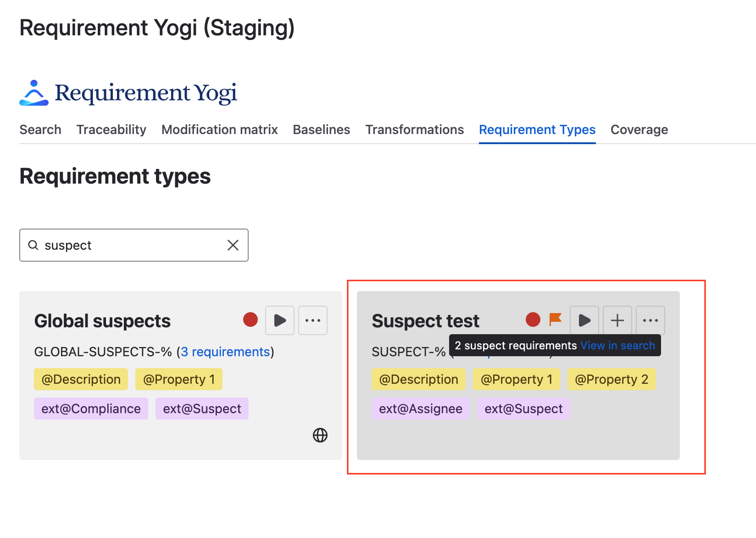The image size is (756, 538).
Task: Open the more options menu on Suspect test
Action: [650, 320]
